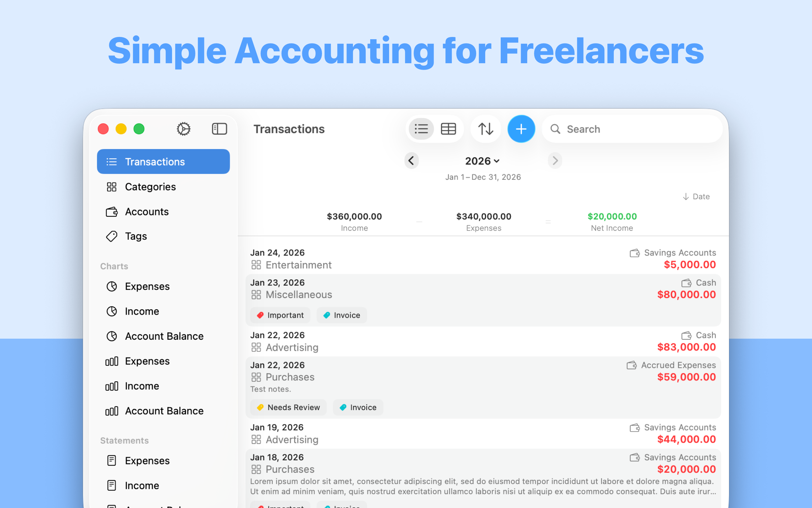Viewport: 812px width, 508px height.
Task: Click the Accounts wallet icon
Action: tap(111, 212)
